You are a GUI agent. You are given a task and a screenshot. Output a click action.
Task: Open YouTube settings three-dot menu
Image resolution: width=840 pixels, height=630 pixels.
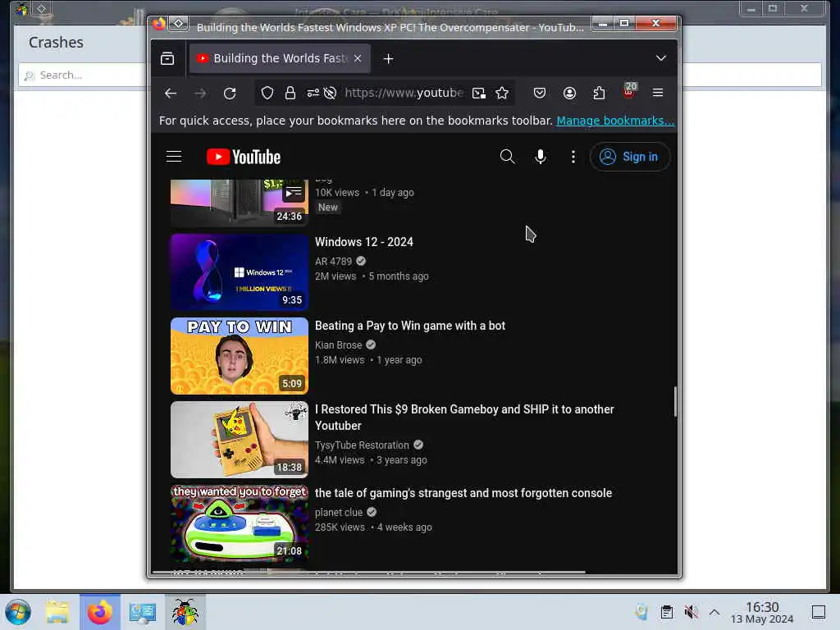click(573, 157)
